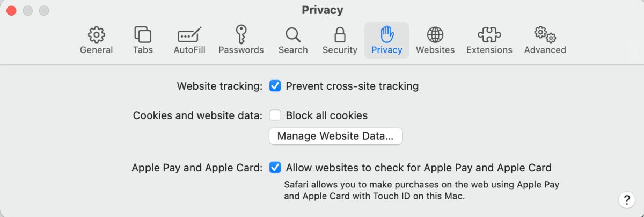Uncheck Prevent cross-site tracking checkbox
The image size is (644, 217).
click(x=275, y=86)
